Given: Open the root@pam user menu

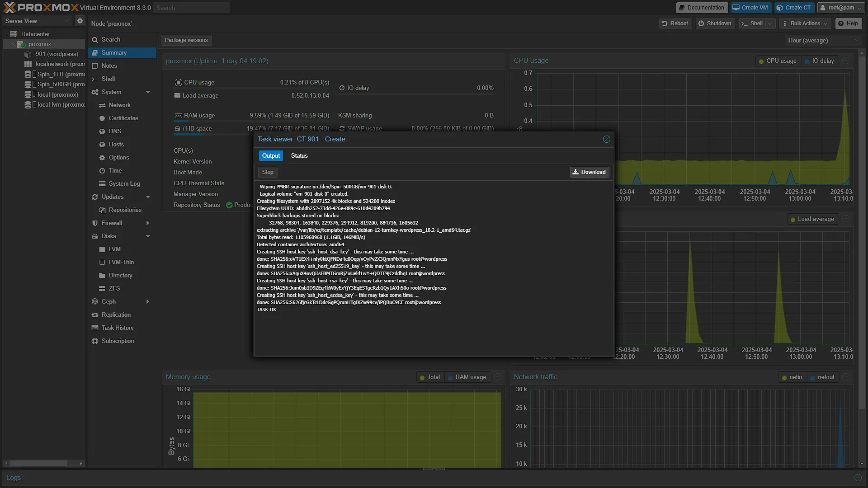Looking at the screenshot, I should pyautogui.click(x=841, y=8).
